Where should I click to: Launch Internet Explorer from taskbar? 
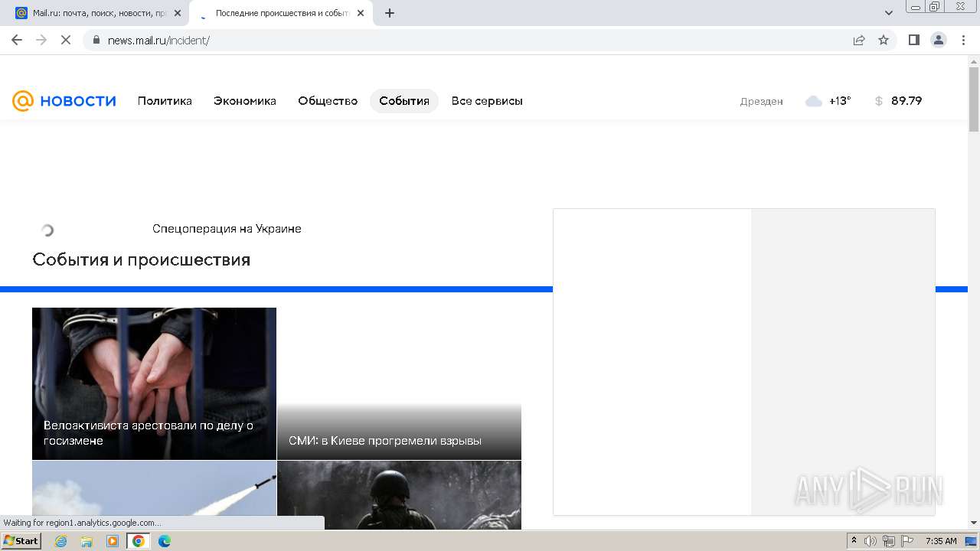61,541
